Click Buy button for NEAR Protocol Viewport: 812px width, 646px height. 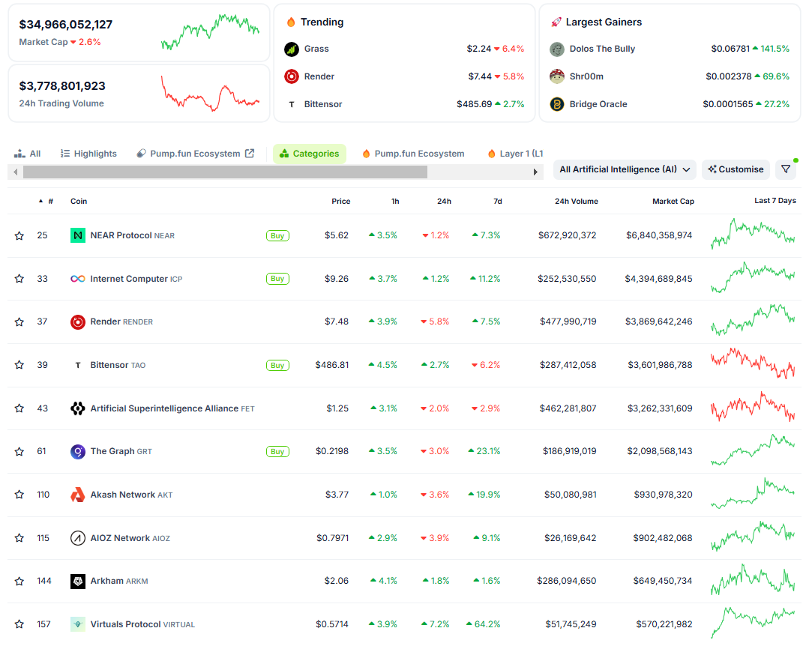tap(277, 236)
